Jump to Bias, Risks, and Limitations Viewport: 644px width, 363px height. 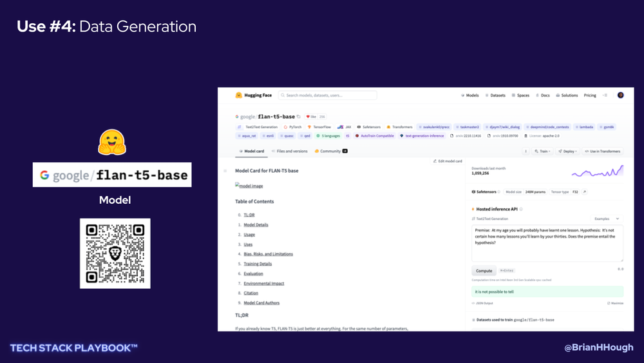click(268, 254)
